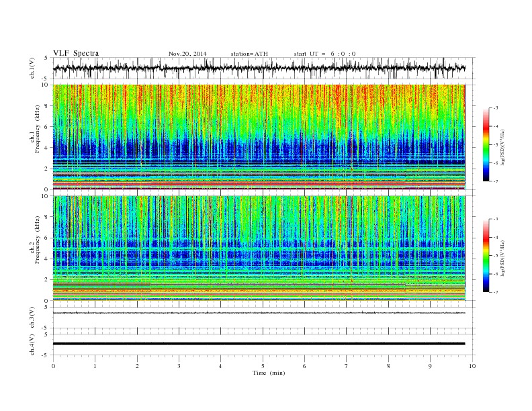
Task: Click the "-7" label on ch.2 colorbar
Action: click(x=495, y=292)
